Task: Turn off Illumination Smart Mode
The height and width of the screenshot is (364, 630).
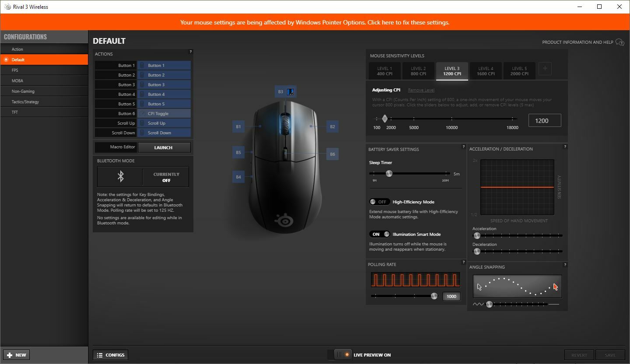Action: click(x=379, y=234)
